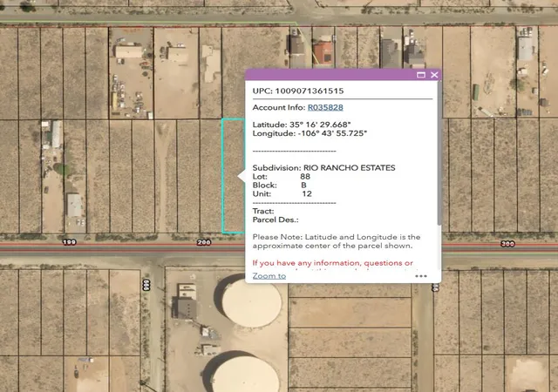This screenshot has width=558, height=392.
Task: Click the Please Note latitude longitude message
Action: [337, 241]
